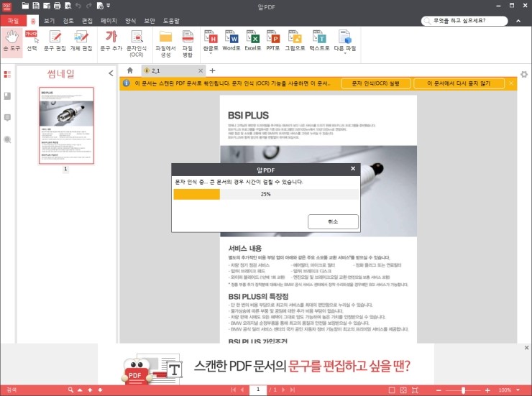The height and width of the screenshot is (396, 532).
Task: Open text editing (문구 편집) tool
Action: click(x=55, y=42)
